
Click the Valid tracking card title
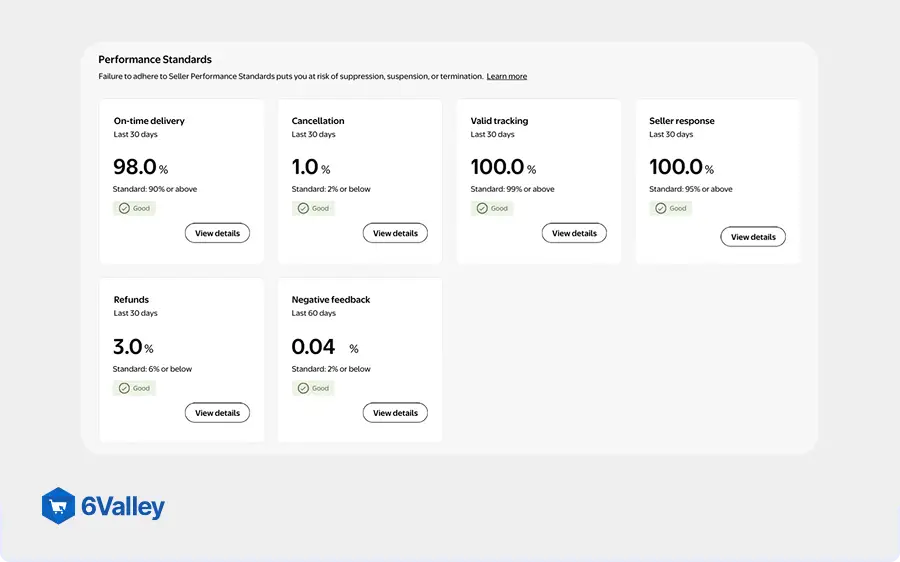(499, 121)
